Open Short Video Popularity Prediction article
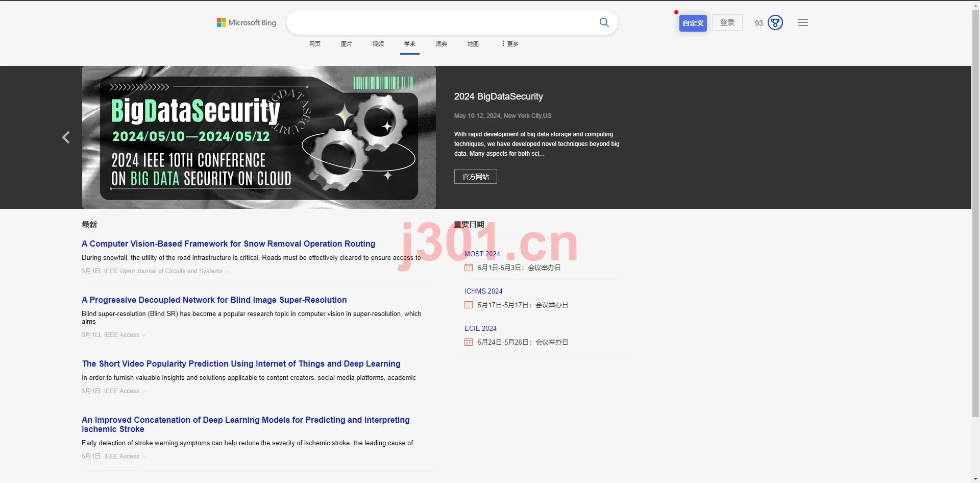Screen dimensions: 980x483 point(241,364)
